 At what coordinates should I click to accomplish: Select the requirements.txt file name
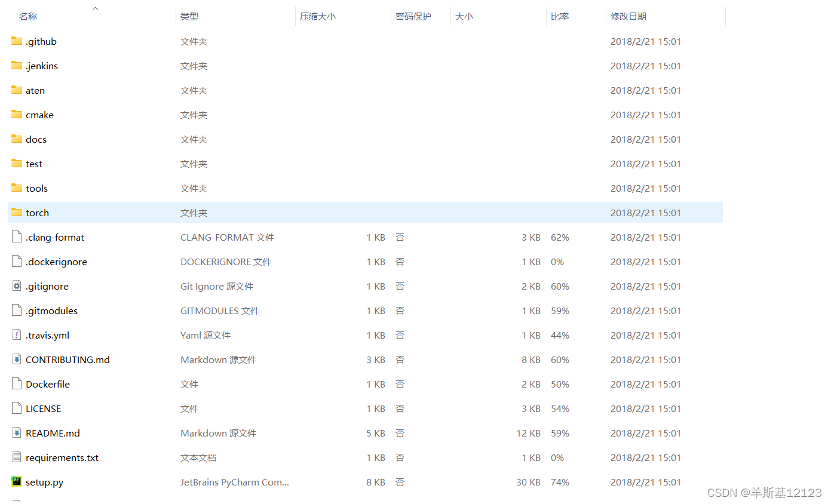click(62, 457)
